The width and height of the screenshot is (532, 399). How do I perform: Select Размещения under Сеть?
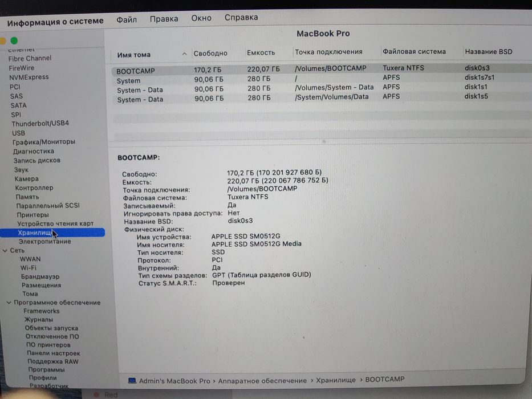coord(41,286)
